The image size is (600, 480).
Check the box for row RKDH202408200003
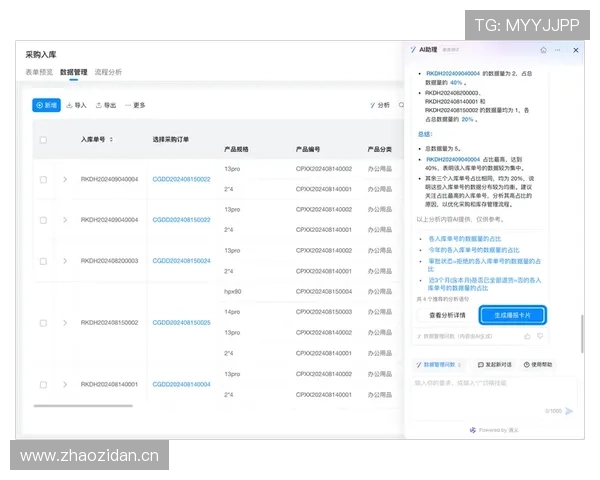point(43,261)
